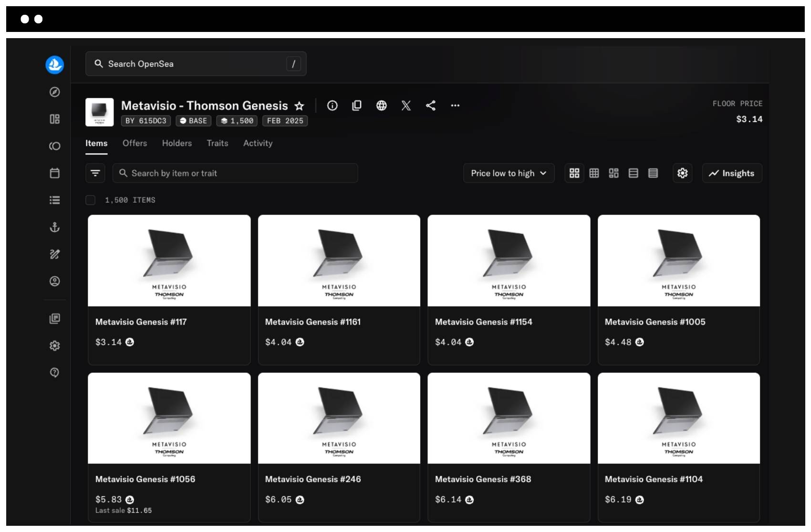Viewport: 811px width, 532px height.
Task: Use the slash shortcut badge in search bar
Action: click(293, 64)
